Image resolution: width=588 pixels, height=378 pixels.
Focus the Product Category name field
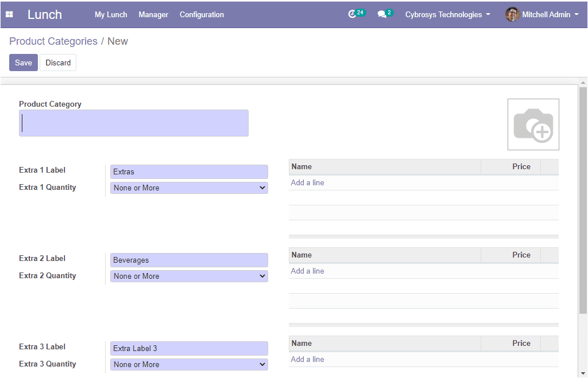134,123
